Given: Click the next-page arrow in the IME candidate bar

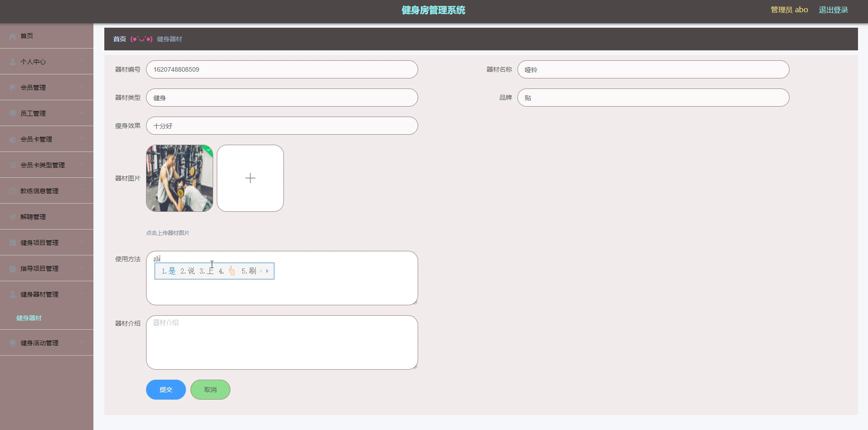Looking at the screenshot, I should coord(267,271).
